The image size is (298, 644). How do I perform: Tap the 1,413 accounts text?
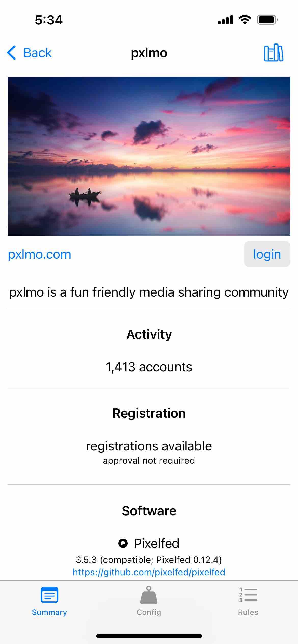149,367
